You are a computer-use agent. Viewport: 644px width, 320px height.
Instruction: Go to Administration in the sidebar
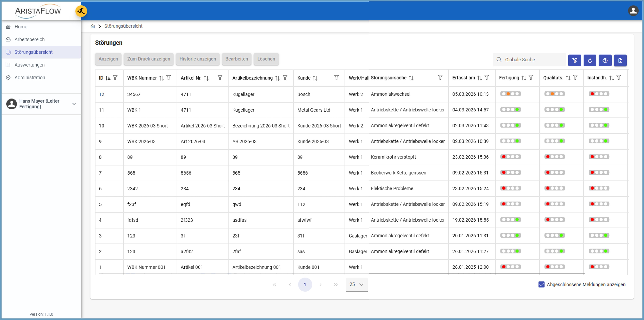[x=30, y=78]
